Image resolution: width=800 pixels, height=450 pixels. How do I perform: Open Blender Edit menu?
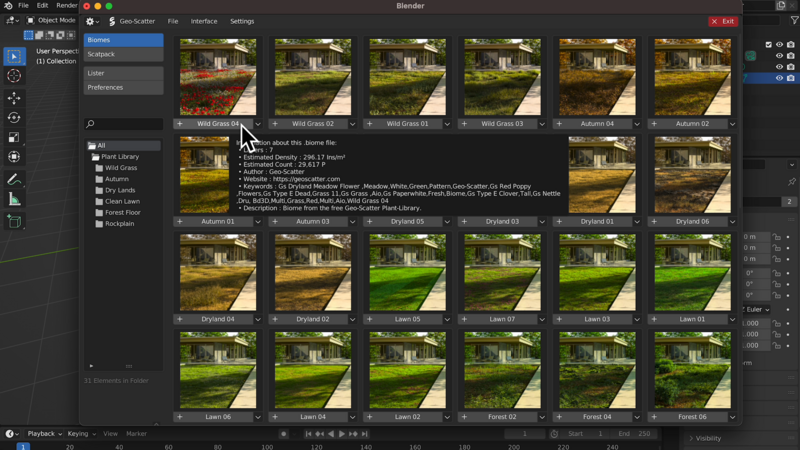click(x=42, y=6)
